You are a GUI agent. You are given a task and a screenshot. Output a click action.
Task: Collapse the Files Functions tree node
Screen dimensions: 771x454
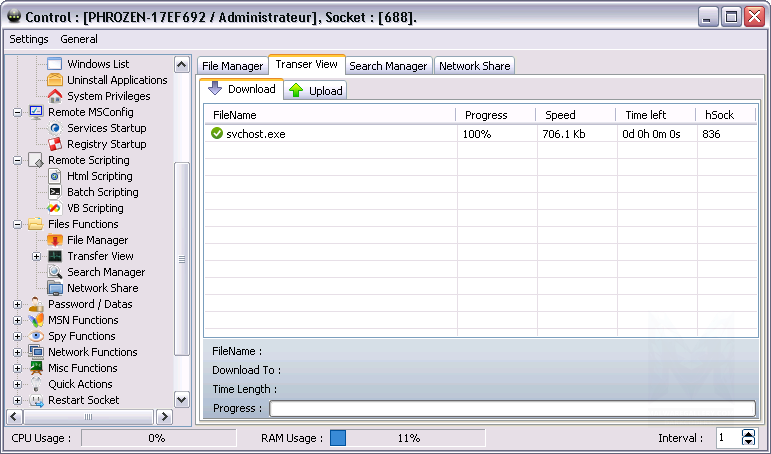point(17,224)
